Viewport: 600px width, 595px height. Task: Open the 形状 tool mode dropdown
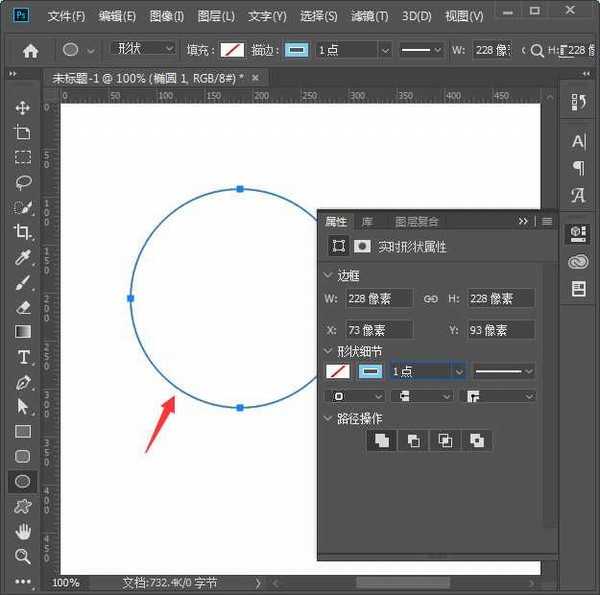(x=140, y=49)
